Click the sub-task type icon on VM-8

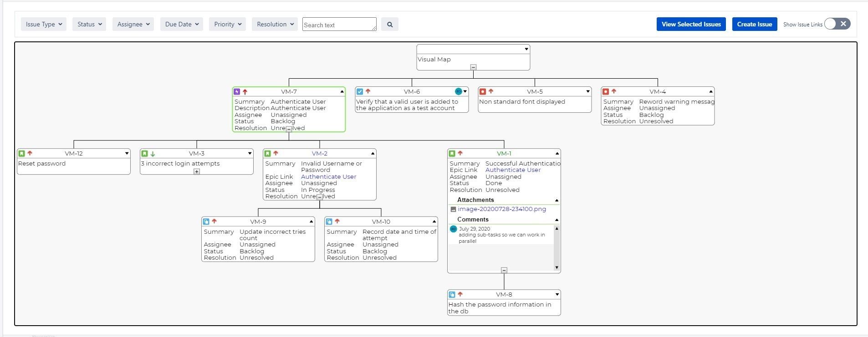tap(452, 295)
